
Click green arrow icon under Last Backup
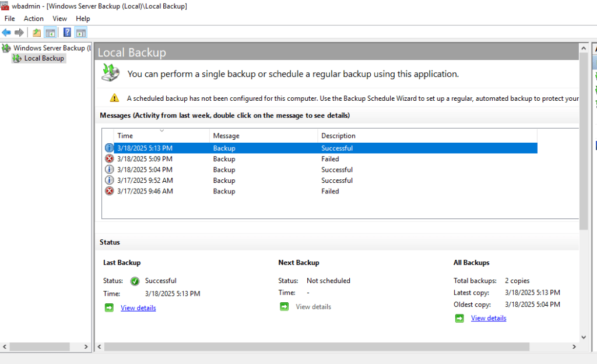click(109, 308)
